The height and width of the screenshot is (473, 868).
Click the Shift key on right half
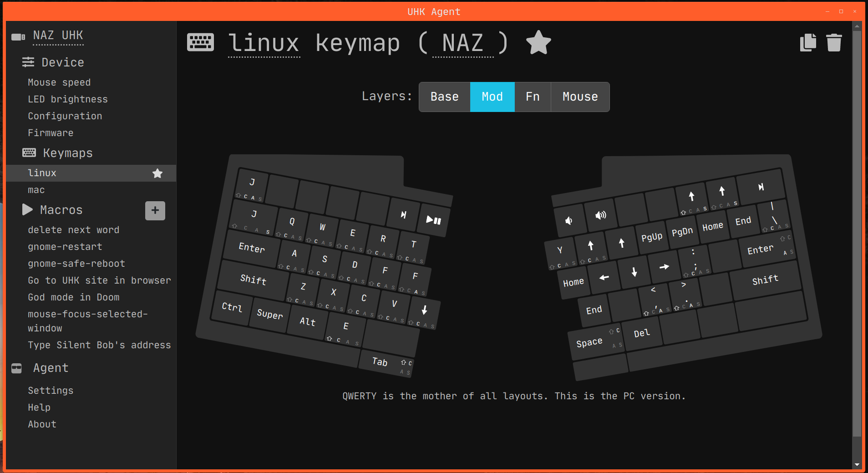pyautogui.click(x=765, y=280)
